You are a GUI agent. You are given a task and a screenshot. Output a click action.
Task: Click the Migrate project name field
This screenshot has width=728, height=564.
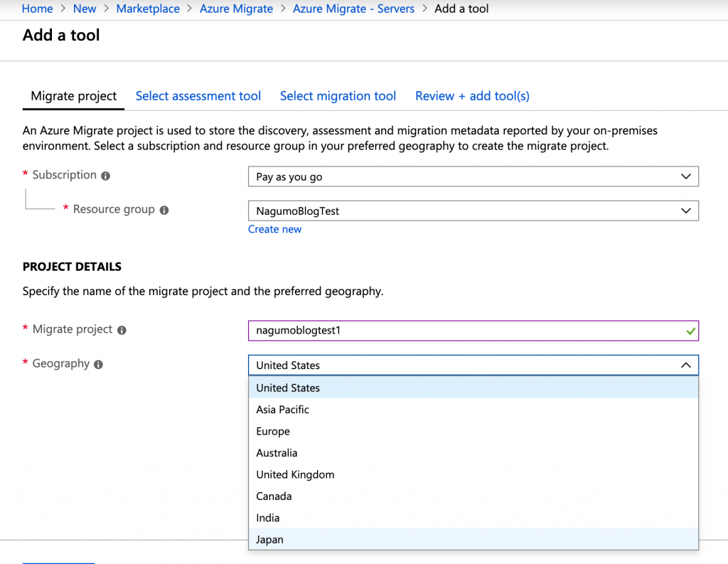[x=473, y=331]
